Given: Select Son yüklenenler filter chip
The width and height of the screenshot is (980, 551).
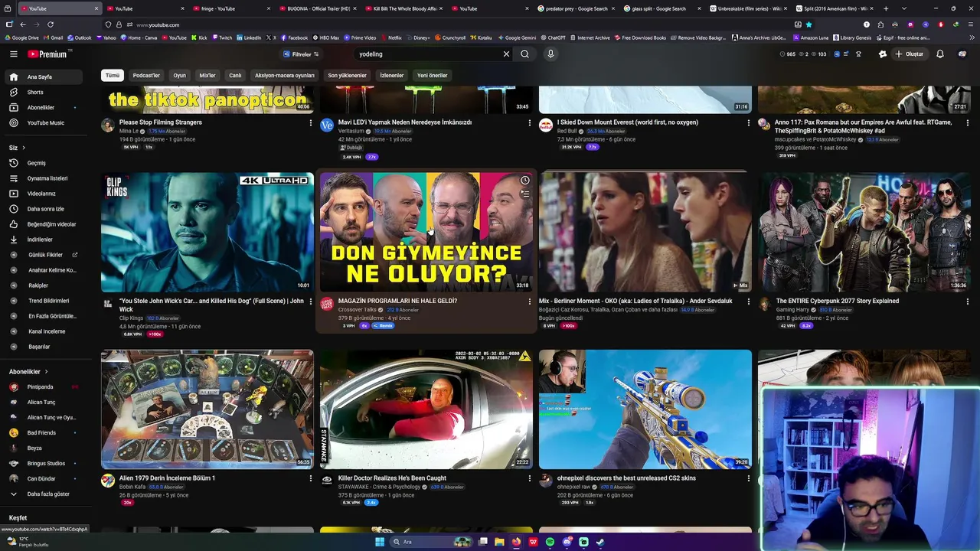Looking at the screenshot, I should coord(348,76).
